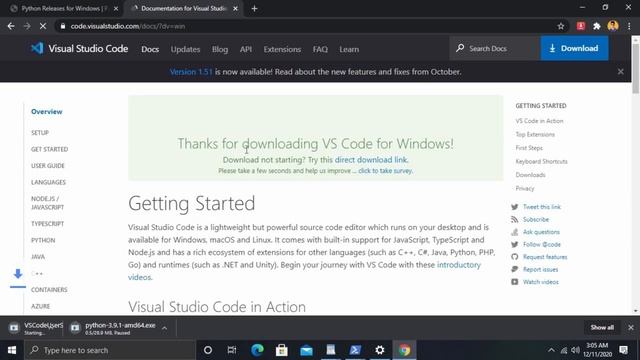640x360 pixels.
Task: Expand AZURE section in sidebar
Action: point(40,306)
